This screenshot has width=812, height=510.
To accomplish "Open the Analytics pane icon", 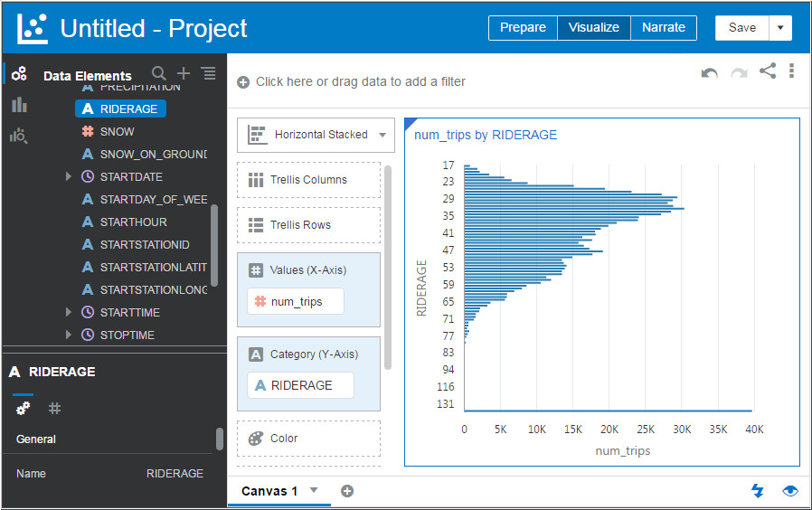I will (x=19, y=136).
